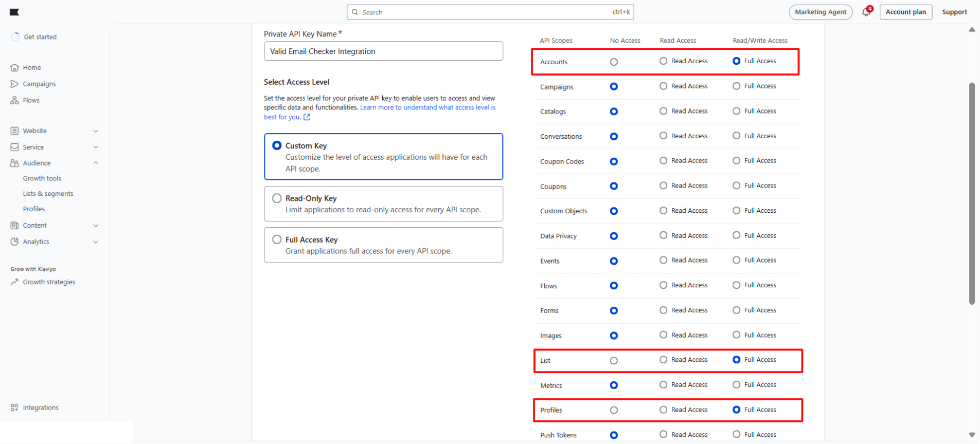Click the search magnifier icon
Image resolution: width=980 pixels, height=444 pixels.
[x=355, y=12]
